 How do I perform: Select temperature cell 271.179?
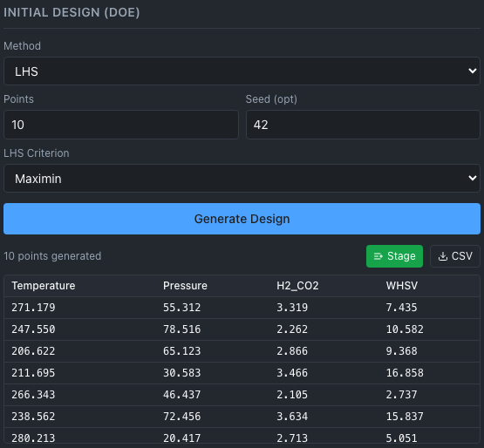33,308
